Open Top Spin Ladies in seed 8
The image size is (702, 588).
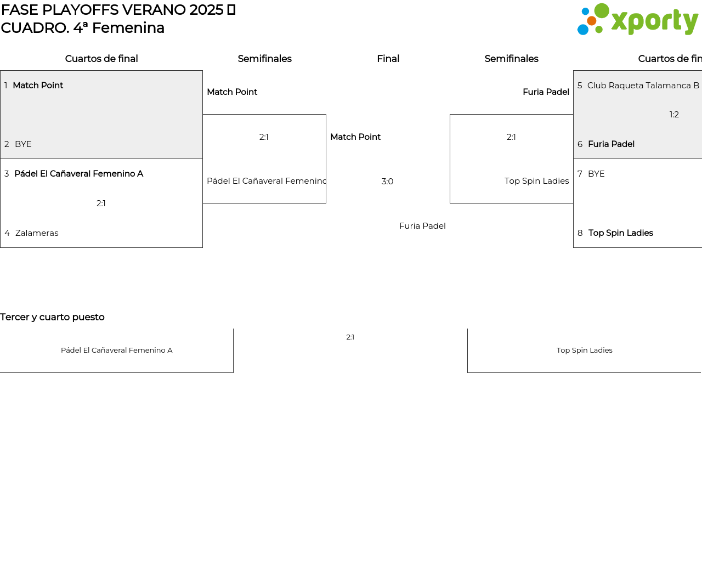pyautogui.click(x=620, y=233)
